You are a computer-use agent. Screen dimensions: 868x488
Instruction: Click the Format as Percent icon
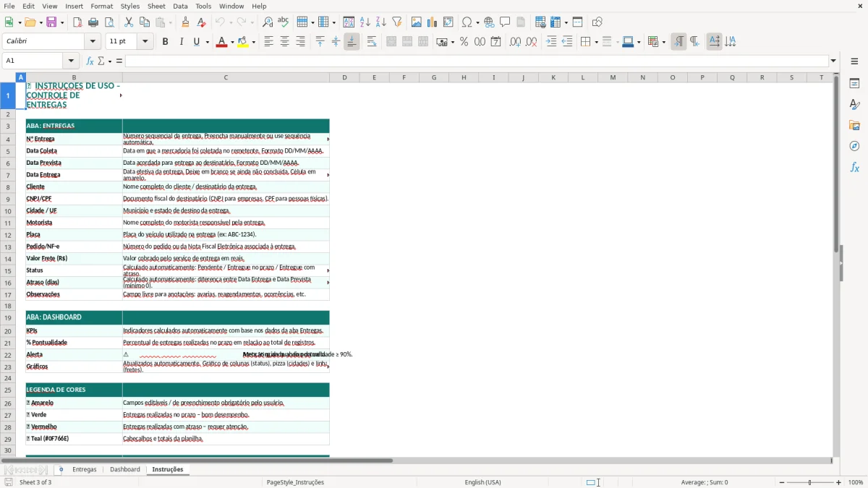(464, 42)
